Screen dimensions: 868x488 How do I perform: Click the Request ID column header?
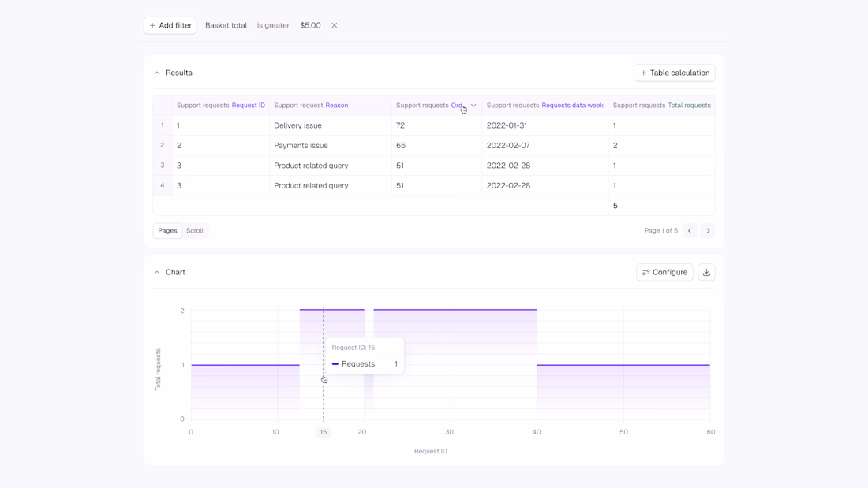click(x=221, y=105)
